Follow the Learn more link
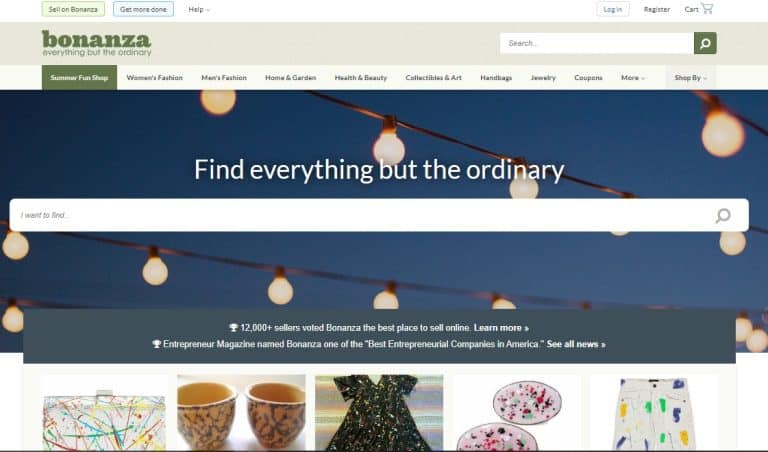 coord(501,328)
